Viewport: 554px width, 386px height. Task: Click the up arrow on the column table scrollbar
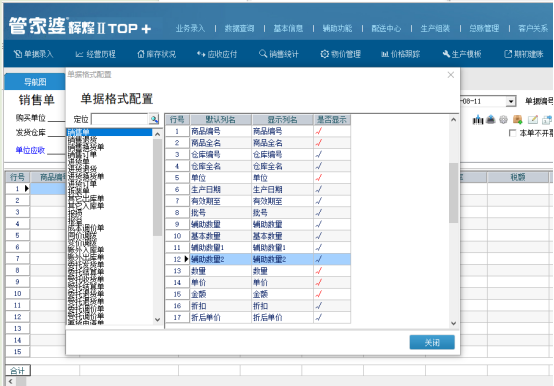(x=454, y=120)
